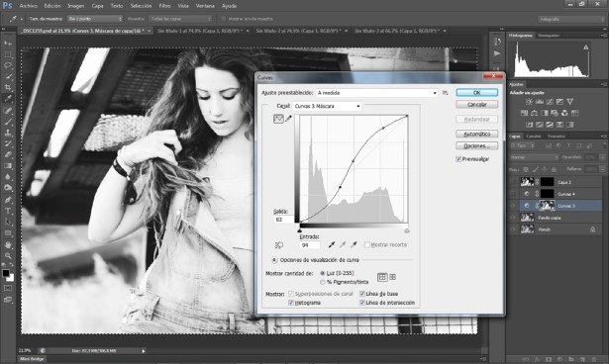Select the Clone Stamp tool
The image size is (609, 364).
pos(8,133)
